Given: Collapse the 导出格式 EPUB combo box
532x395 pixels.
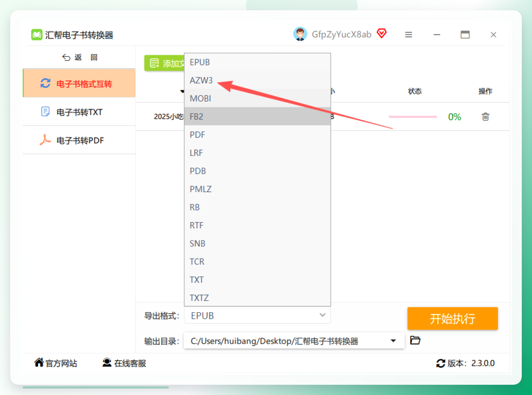Looking at the screenshot, I should coord(257,315).
